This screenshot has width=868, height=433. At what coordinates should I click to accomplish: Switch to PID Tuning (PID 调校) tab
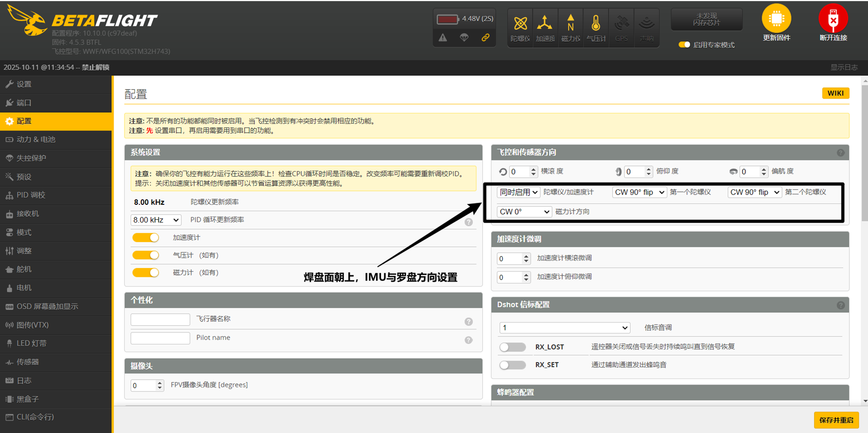(31, 195)
